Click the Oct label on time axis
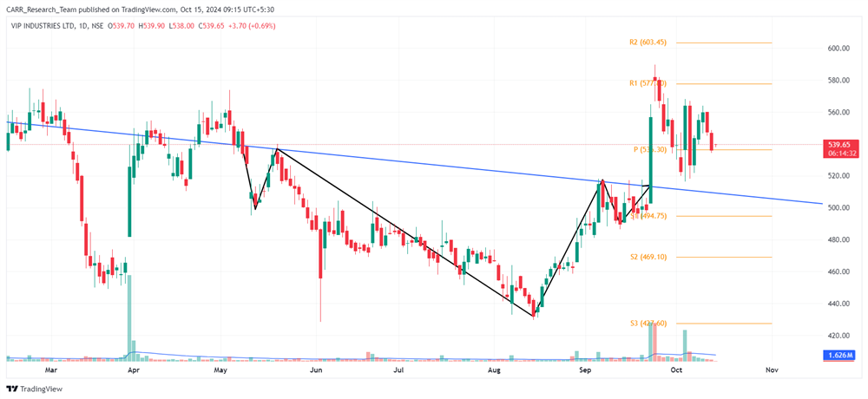 [x=674, y=369]
